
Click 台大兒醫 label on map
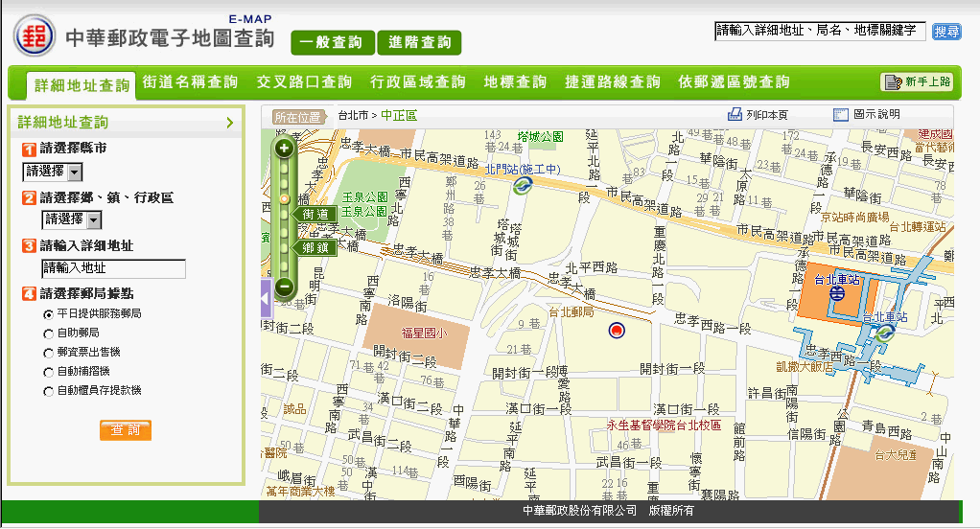click(x=896, y=455)
